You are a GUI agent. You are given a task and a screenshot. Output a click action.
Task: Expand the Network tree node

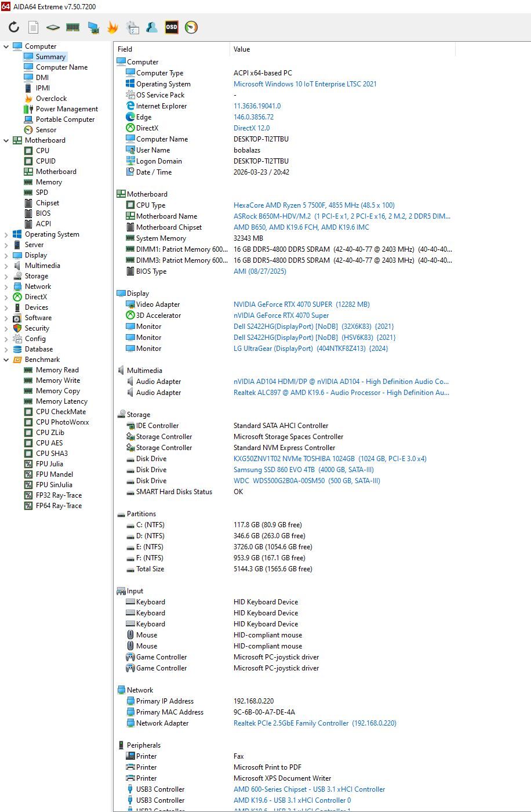coord(6,287)
